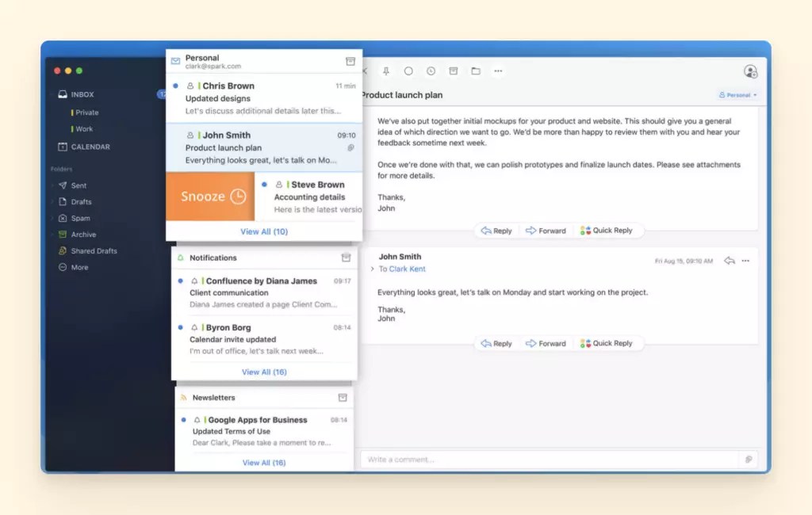Archive the open email from the toolbar

click(453, 71)
